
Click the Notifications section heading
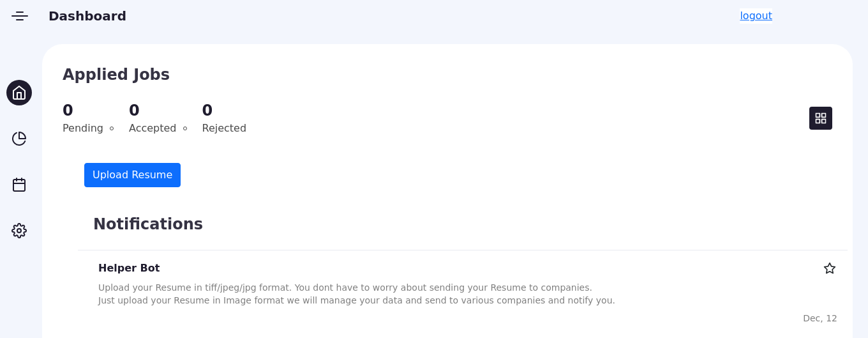point(148,224)
